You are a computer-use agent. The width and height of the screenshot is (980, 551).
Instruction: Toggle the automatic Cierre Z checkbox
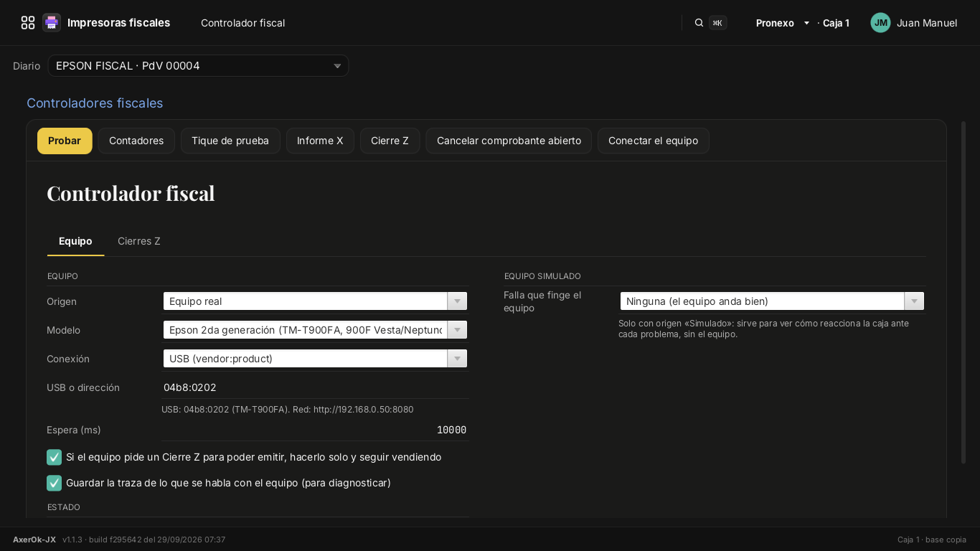(55, 457)
